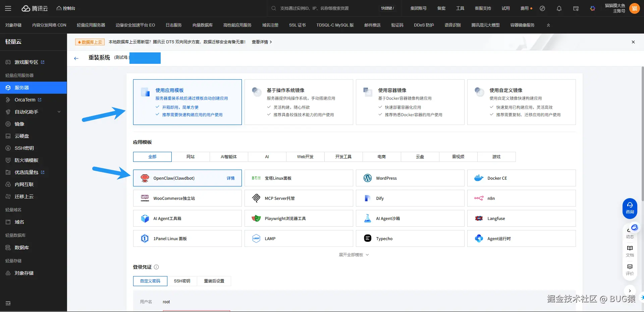Open 详情 on the OpenClaw card
The image size is (644, 312).
(230, 178)
